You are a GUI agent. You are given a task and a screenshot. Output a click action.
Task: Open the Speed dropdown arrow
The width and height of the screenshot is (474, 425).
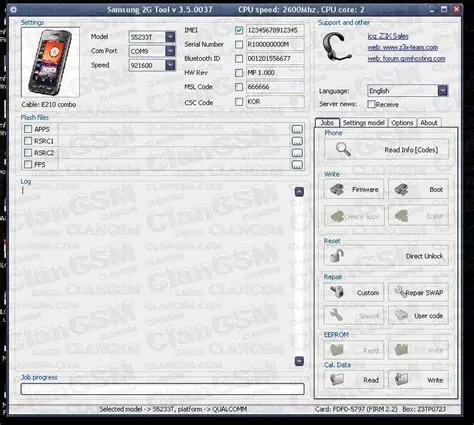(170, 65)
